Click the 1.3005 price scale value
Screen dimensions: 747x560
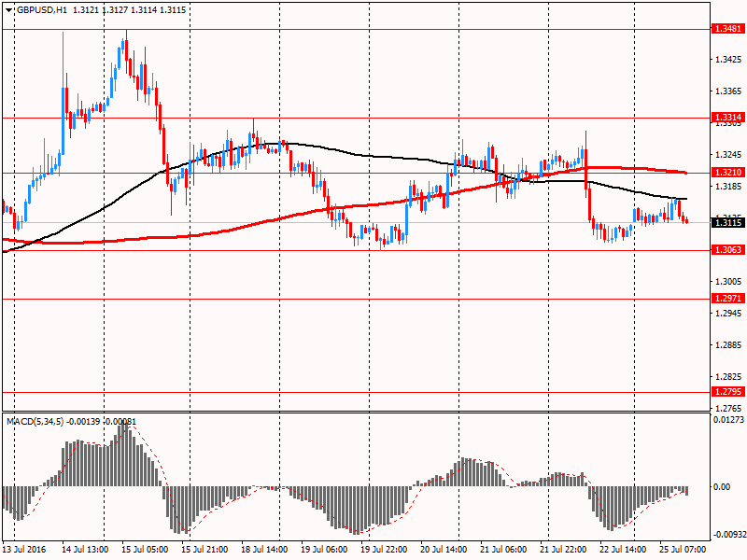point(729,282)
